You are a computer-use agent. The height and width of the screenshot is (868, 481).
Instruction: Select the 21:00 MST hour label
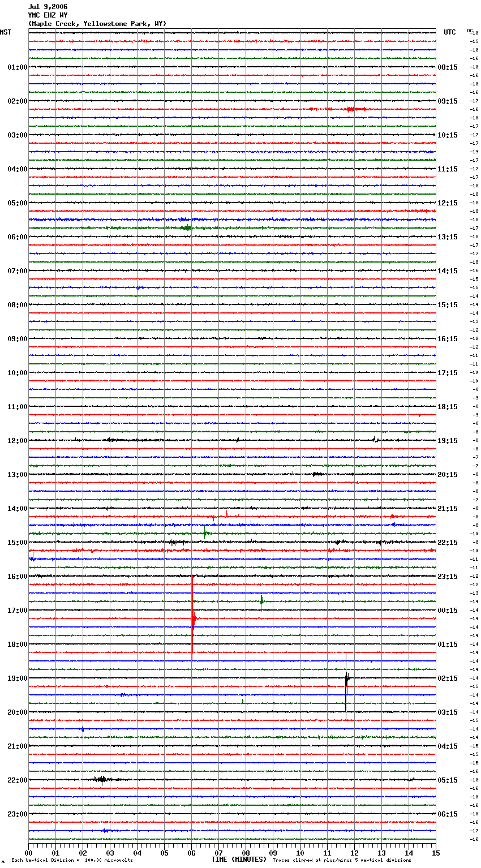click(x=18, y=746)
